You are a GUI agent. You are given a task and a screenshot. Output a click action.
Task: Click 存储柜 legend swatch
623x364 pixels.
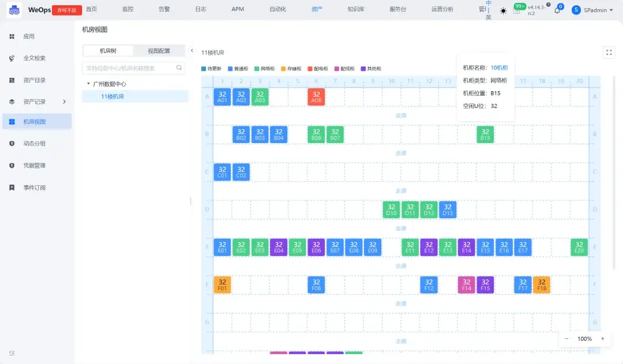pos(283,69)
